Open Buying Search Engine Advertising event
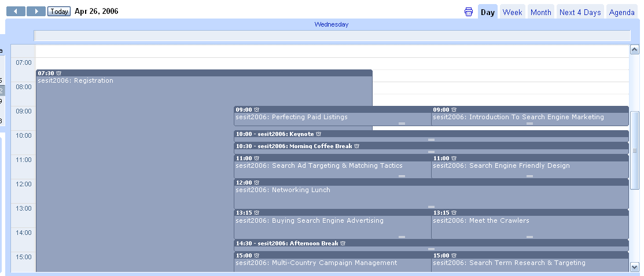 [x=310, y=220]
